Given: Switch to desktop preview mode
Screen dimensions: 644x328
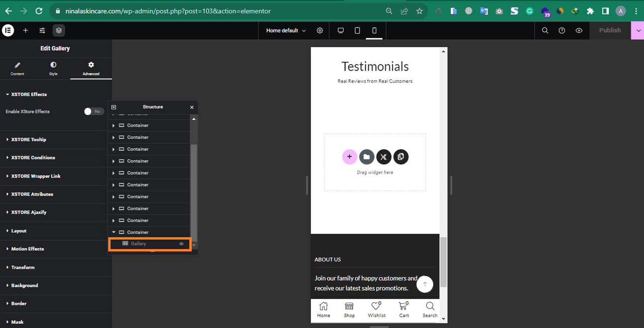Looking at the screenshot, I should [341, 30].
